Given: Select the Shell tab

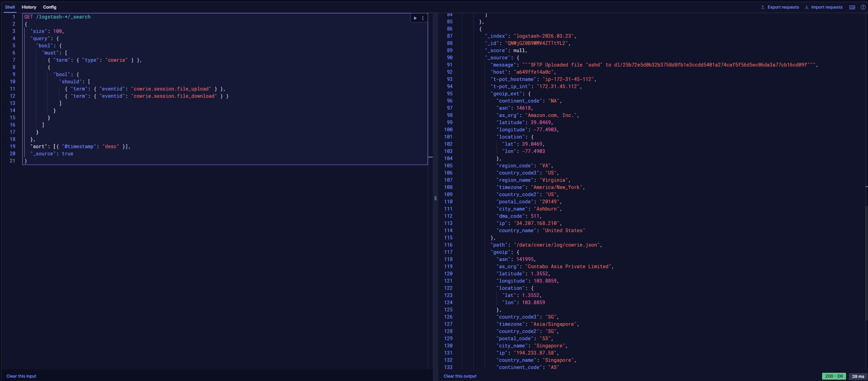Looking at the screenshot, I should [x=10, y=7].
